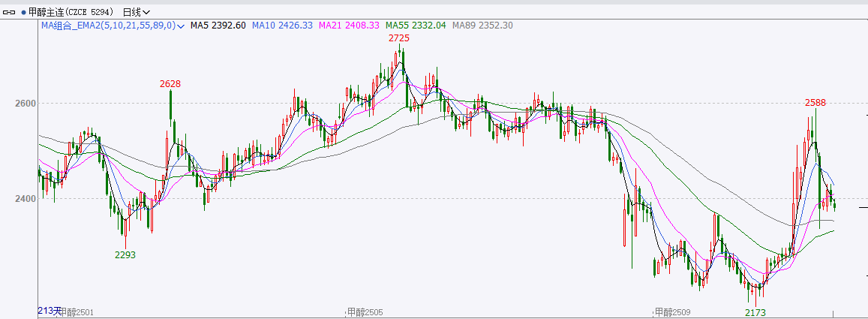The height and width of the screenshot is (319, 868).
Task: Select the MA55 2332.04 label
Action: (416, 25)
